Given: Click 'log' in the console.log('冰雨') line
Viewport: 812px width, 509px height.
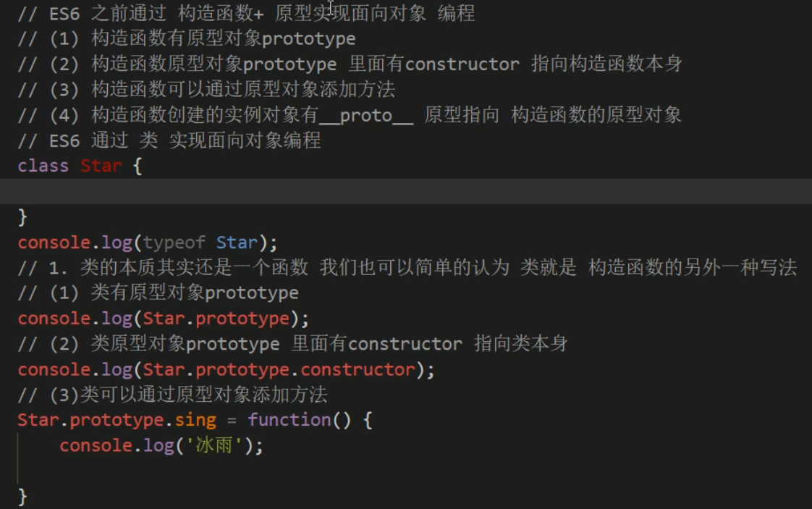Looking at the screenshot, I should [x=158, y=445].
